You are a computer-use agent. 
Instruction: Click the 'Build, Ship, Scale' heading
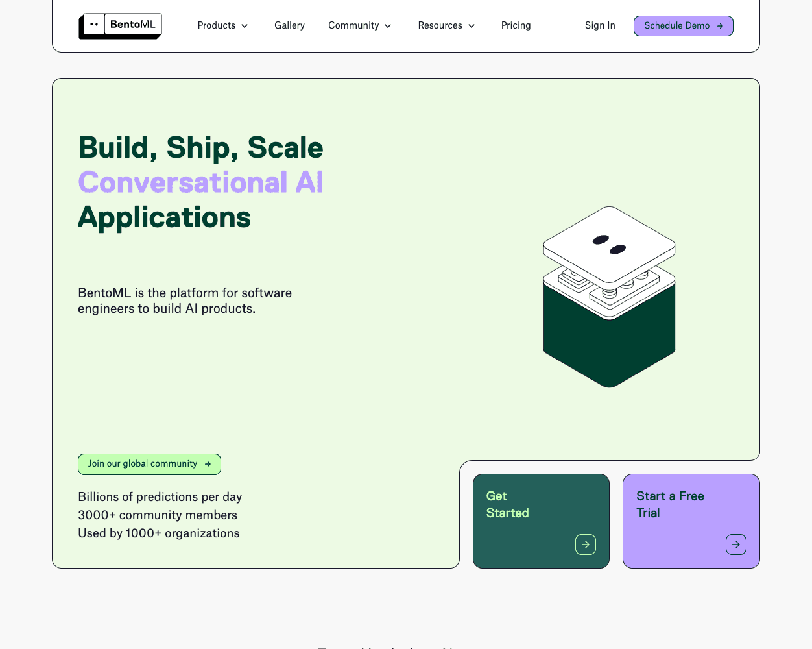[200, 147]
